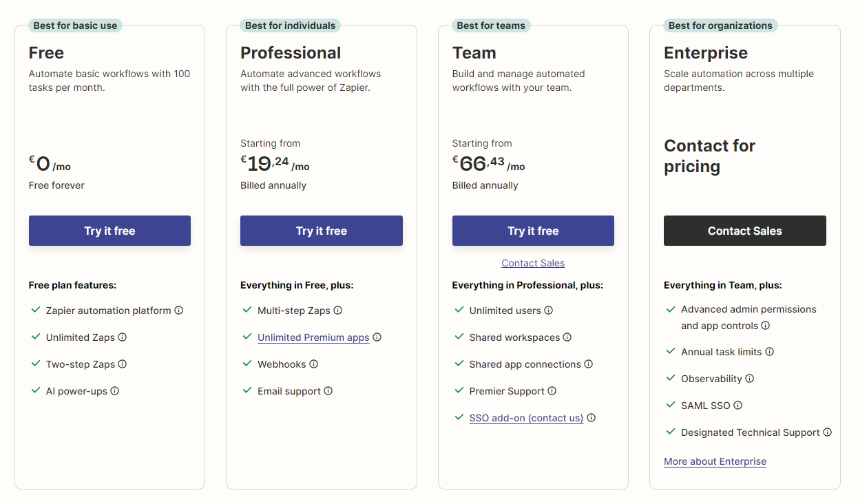
Task: Click info icon next to Premier Support
Action: tap(552, 391)
